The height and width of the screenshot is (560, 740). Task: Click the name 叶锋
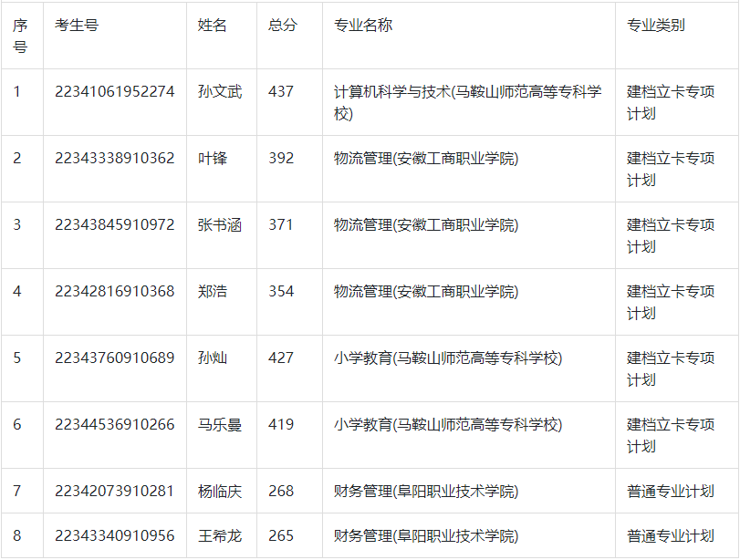tap(213, 158)
